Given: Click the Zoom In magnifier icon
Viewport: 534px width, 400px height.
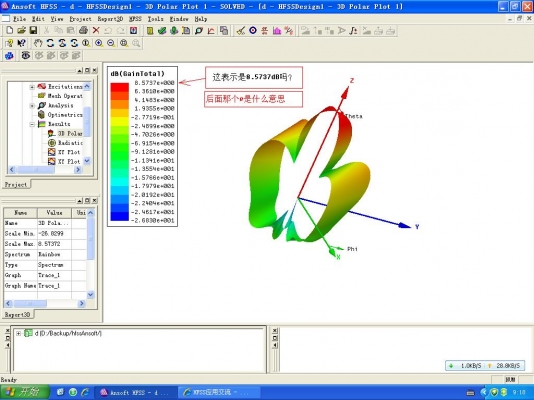Looking at the screenshot, I should tap(99, 43).
